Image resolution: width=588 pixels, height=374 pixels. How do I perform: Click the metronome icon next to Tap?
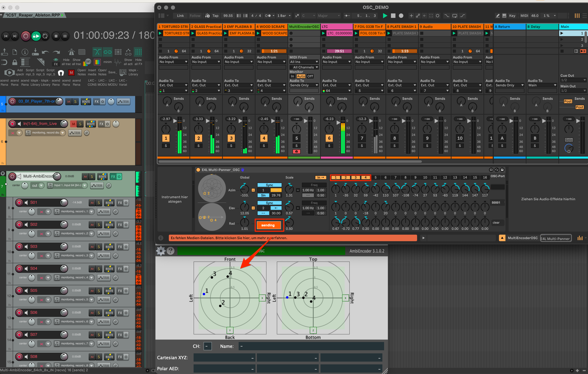[207, 16]
